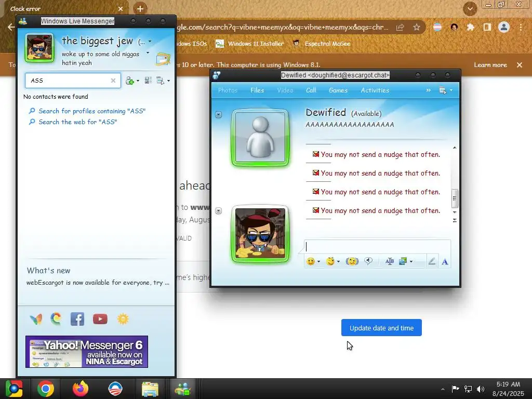
Task: Dismiss the Chrome infobar with X
Action: pyautogui.click(x=520, y=65)
